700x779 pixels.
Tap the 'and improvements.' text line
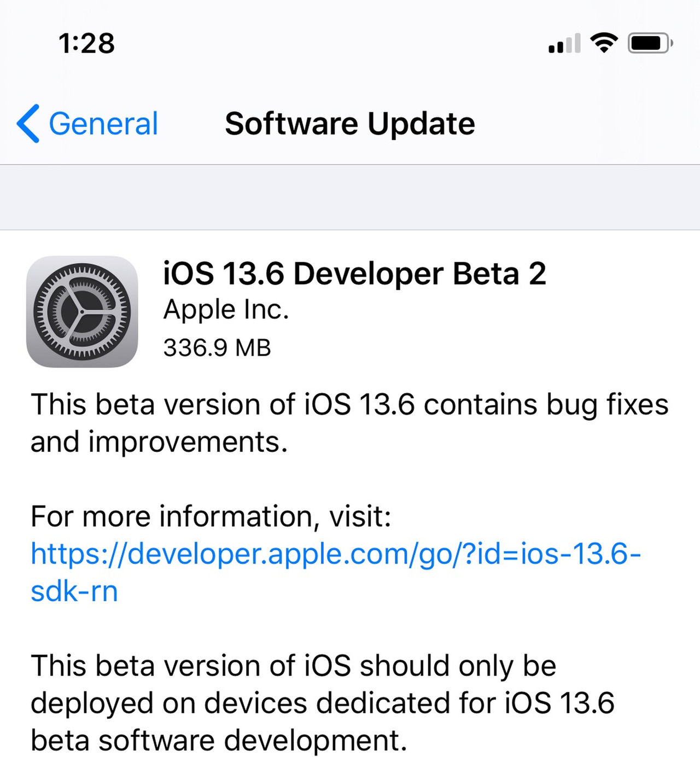pos(159,442)
